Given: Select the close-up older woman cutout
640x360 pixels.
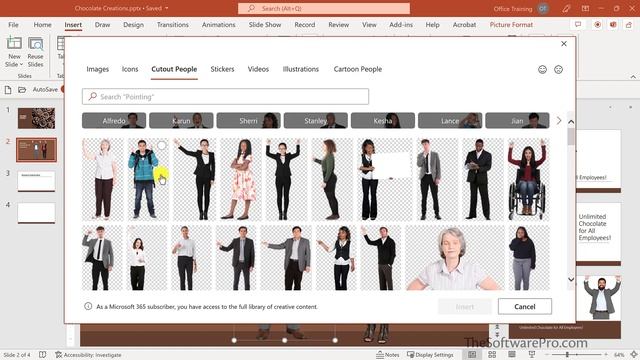Looking at the screenshot, I should coord(454,258).
